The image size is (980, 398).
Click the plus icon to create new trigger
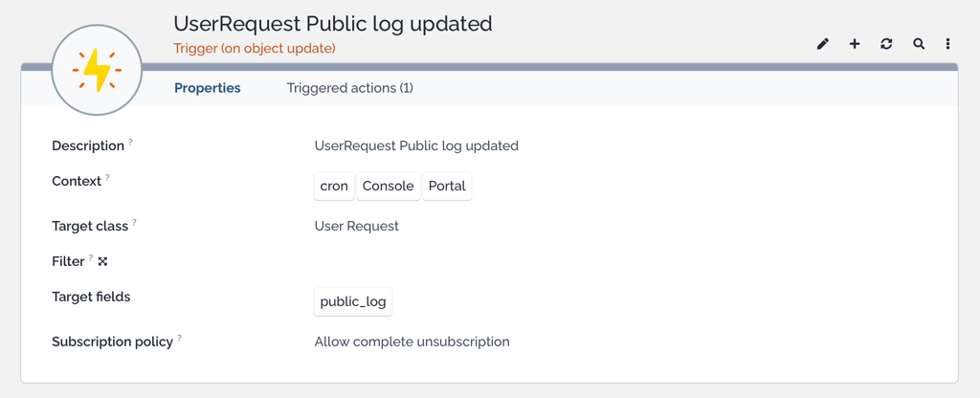pyautogui.click(x=855, y=44)
